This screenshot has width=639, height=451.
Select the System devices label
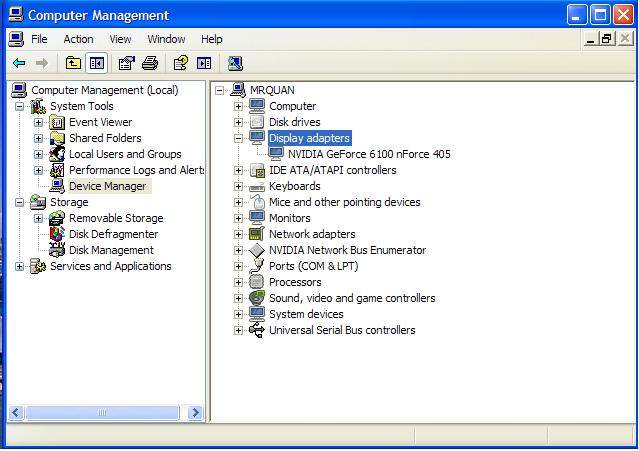pyautogui.click(x=306, y=314)
